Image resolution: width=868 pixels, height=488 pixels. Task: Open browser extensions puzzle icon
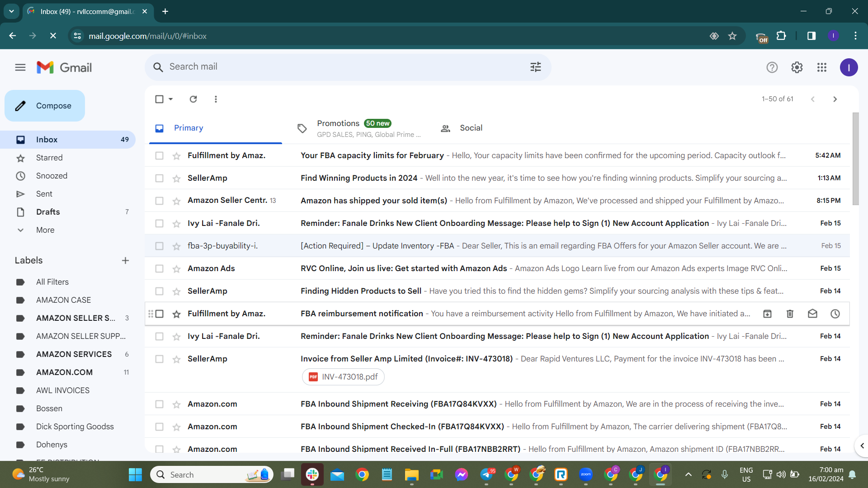[x=781, y=36]
